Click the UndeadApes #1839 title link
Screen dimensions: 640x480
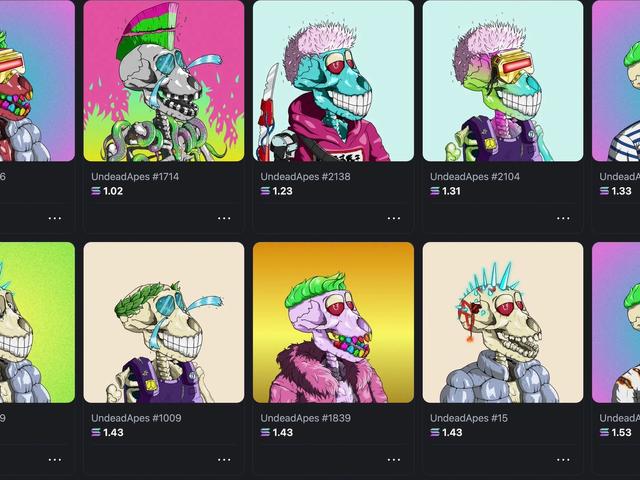coord(305,418)
